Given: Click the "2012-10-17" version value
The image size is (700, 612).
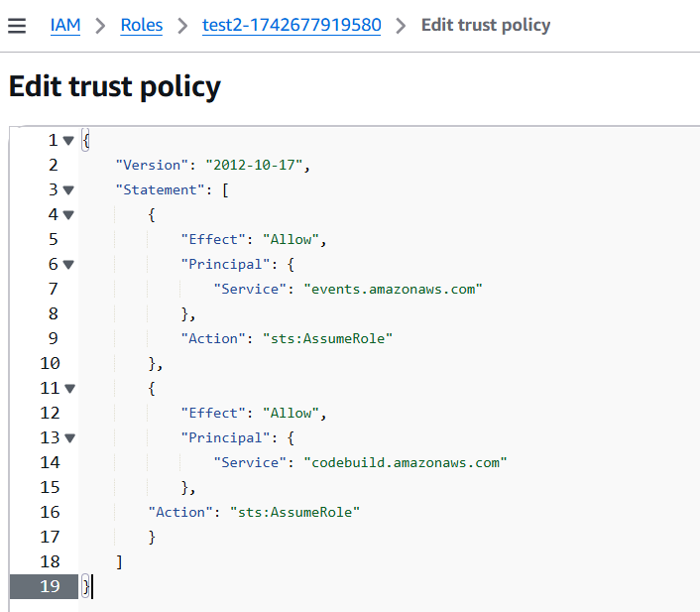Looking at the screenshot, I should point(254,165).
